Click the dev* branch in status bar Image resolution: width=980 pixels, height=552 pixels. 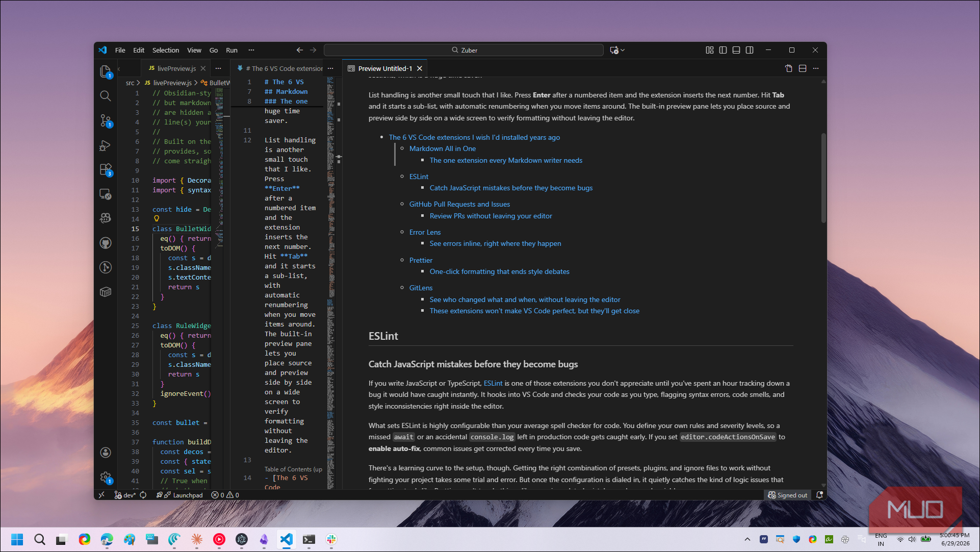[125, 495]
